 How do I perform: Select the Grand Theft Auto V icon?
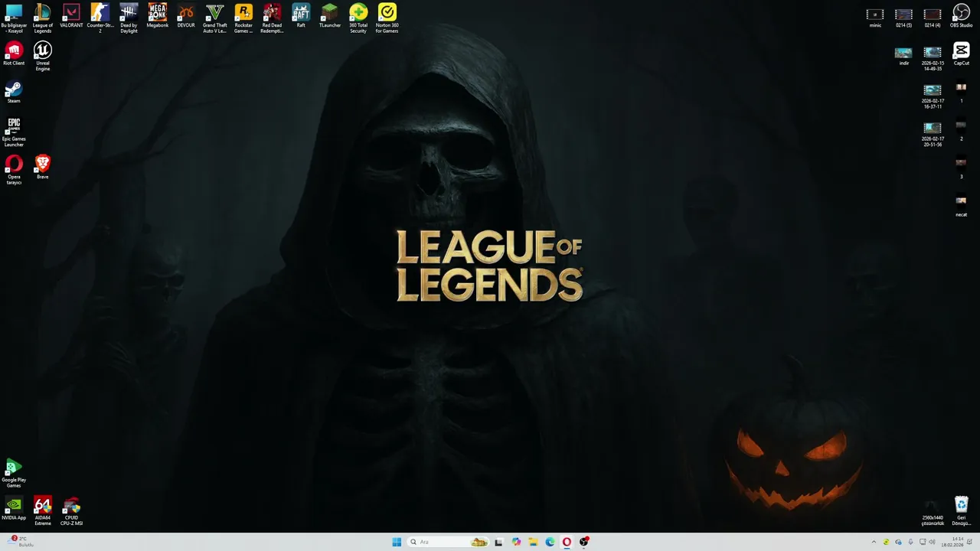[x=214, y=18]
